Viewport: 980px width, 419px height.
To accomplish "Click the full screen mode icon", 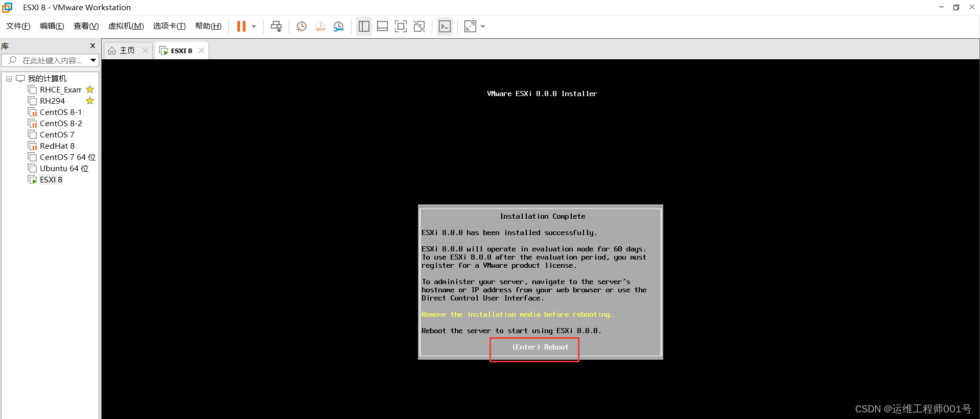I will pos(401,27).
